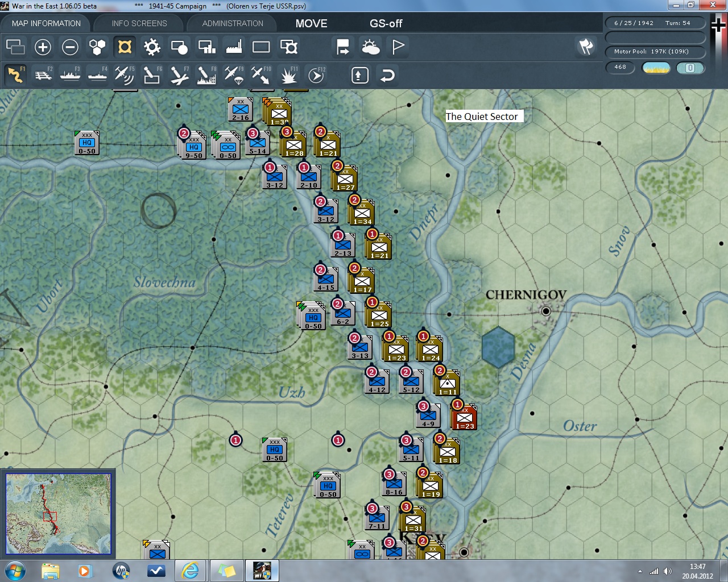Click the flag-with-arrow icon
The height and width of the screenshot is (582, 728).
[343, 47]
